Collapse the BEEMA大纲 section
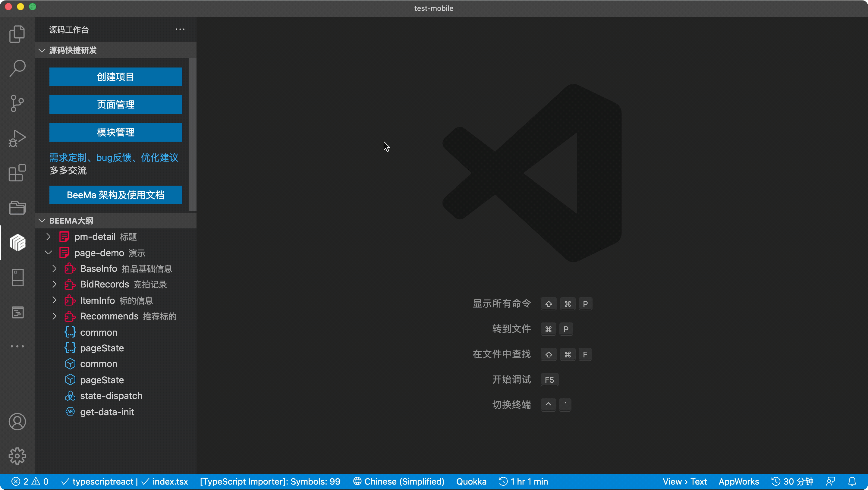 coord(42,221)
